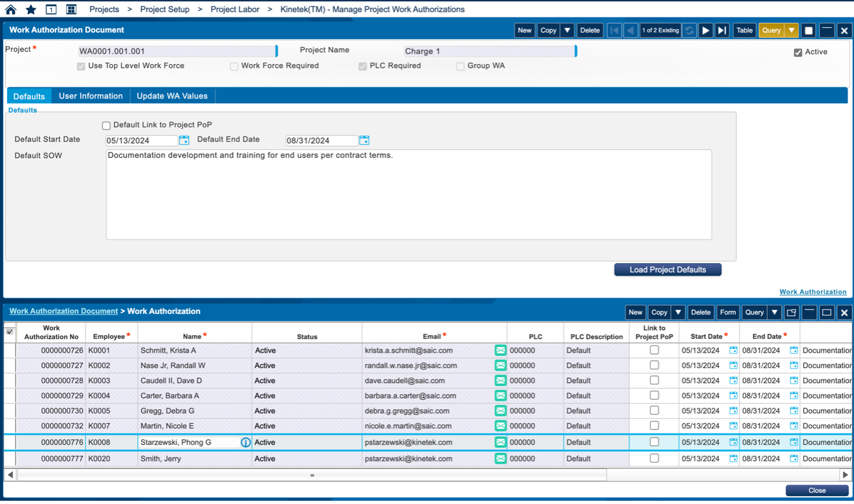Viewport: 854px width, 504px height.
Task: Open the Projects breadcrumb menu
Action: pos(104,10)
